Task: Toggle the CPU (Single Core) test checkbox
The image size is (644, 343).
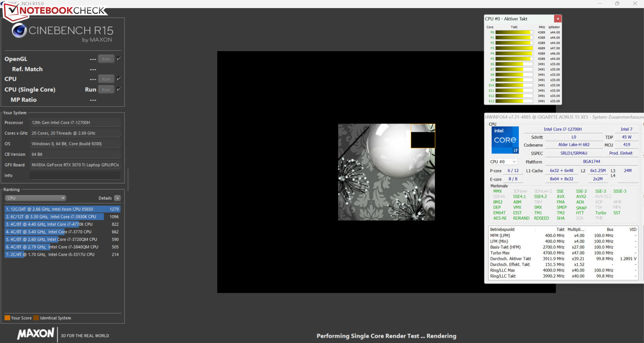Action: coord(119,89)
